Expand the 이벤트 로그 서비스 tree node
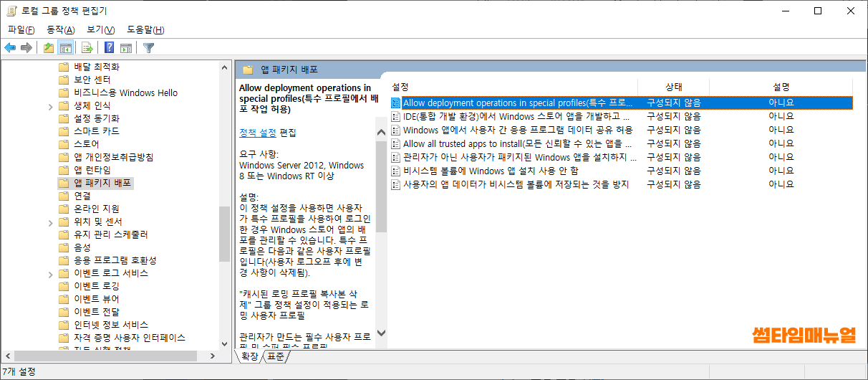The width and height of the screenshot is (868, 380). (x=50, y=273)
